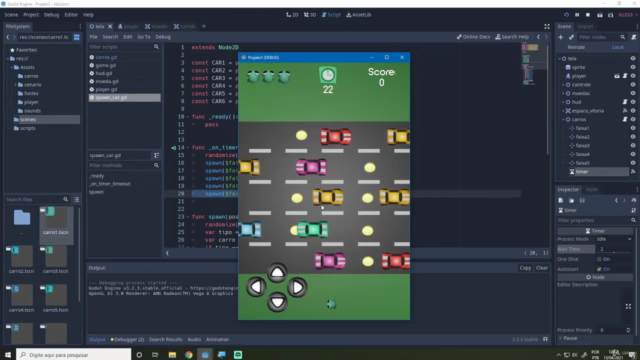Toggle visibility of sprite node
Screen dimensions: 640x360
[633, 67]
